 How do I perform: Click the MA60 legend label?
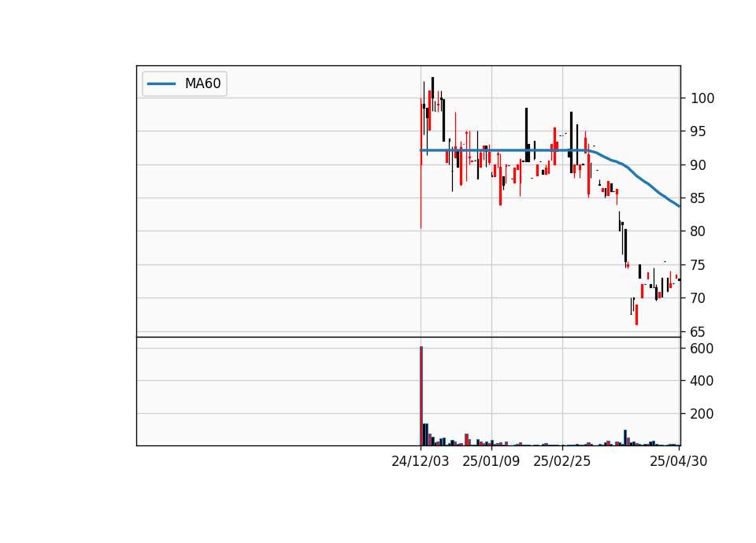pyautogui.click(x=202, y=83)
